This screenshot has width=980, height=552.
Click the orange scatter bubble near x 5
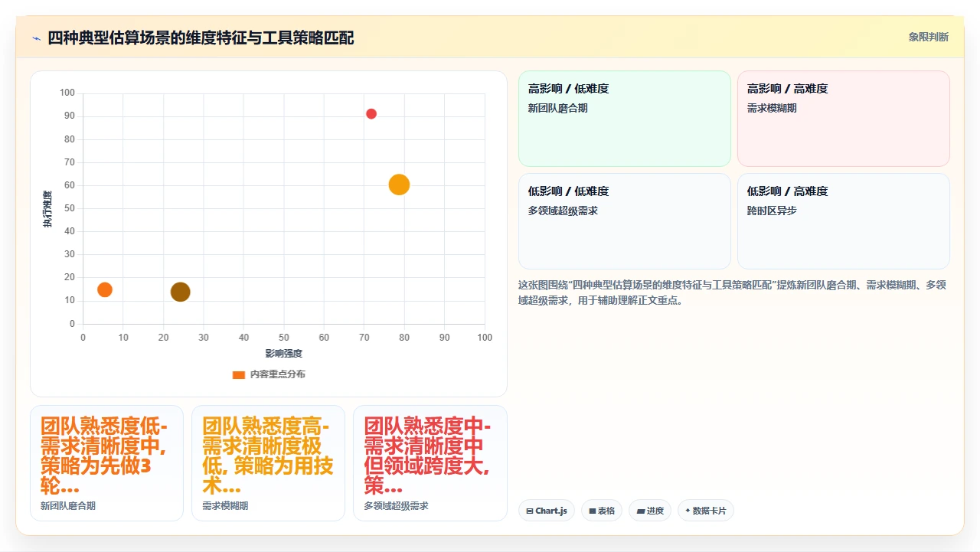[x=105, y=289]
